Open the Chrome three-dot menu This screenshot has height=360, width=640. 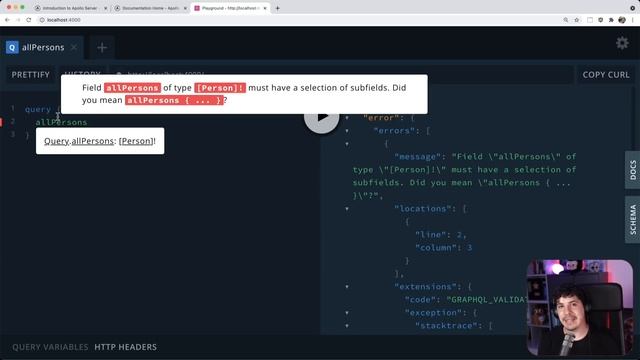tap(633, 20)
